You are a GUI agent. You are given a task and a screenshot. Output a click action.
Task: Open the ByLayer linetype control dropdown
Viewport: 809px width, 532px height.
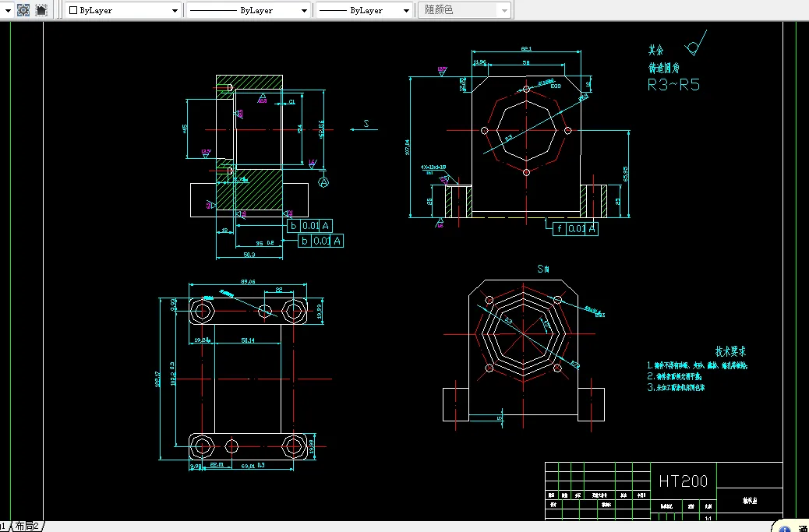248,10
